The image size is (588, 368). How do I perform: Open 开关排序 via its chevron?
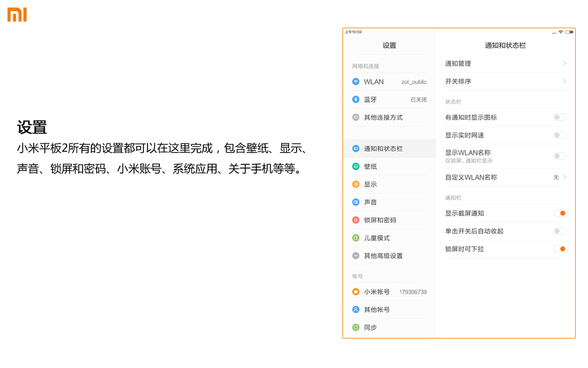point(565,81)
